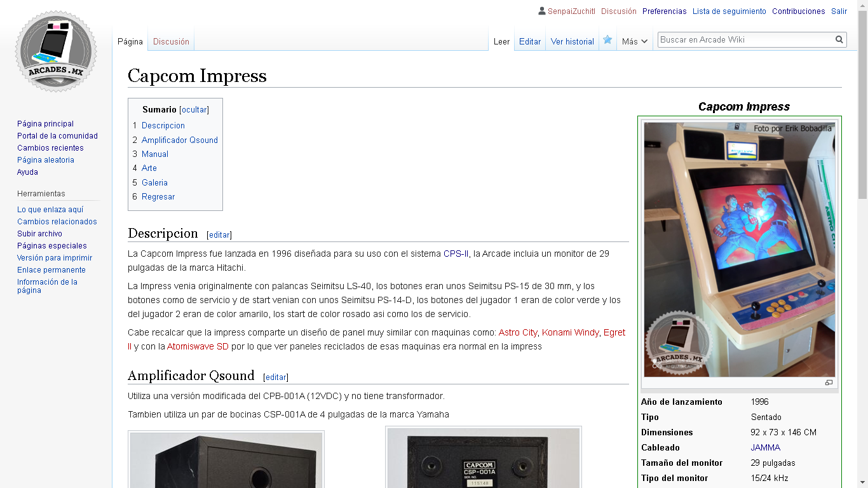868x488 pixels.
Task: Open the Ver historial tab
Action: 572,41
